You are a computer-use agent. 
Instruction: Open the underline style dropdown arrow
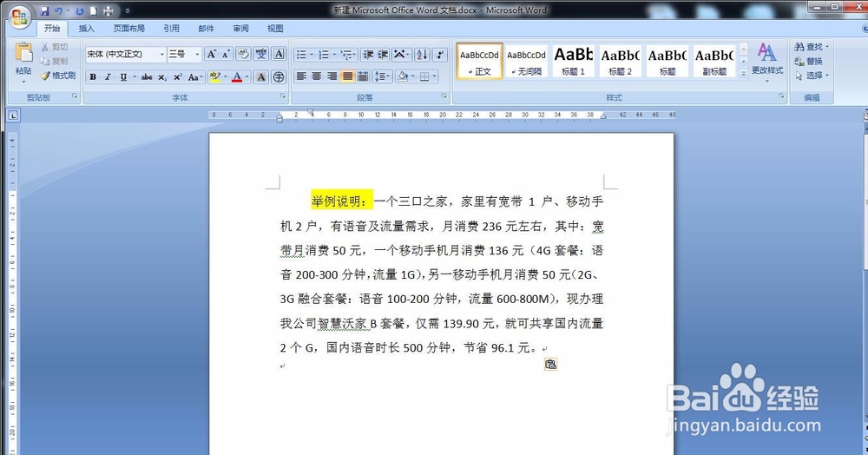pyautogui.click(x=134, y=77)
